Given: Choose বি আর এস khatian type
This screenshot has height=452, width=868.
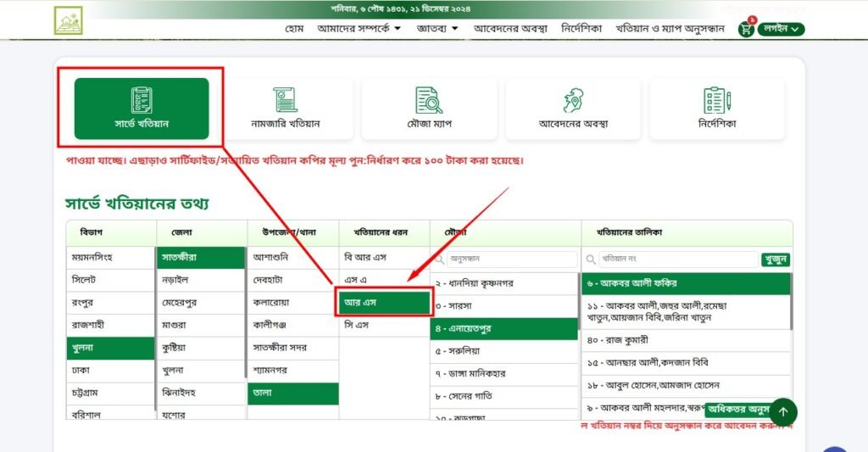Looking at the screenshot, I should [x=384, y=258].
